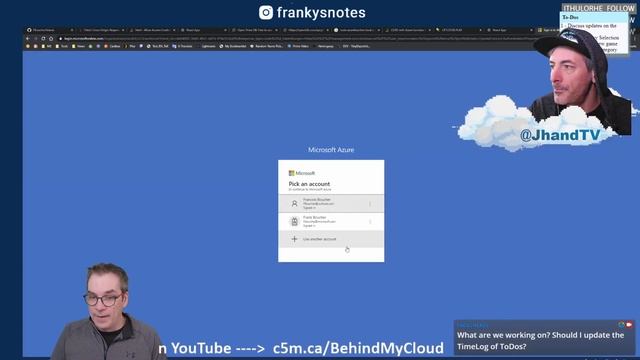Open the Prime Video bookmark
Screen dimensions: 640x360
pyautogui.click(x=298, y=46)
